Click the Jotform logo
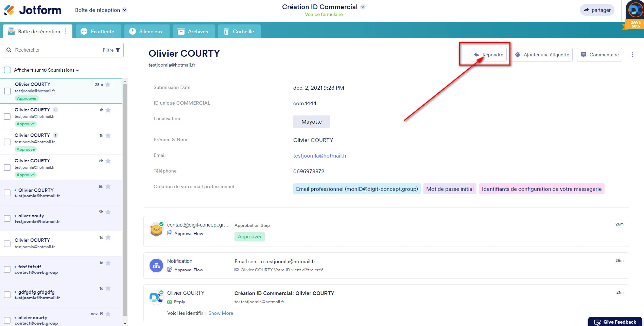The height and width of the screenshot is (326, 644). pyautogui.click(x=33, y=10)
